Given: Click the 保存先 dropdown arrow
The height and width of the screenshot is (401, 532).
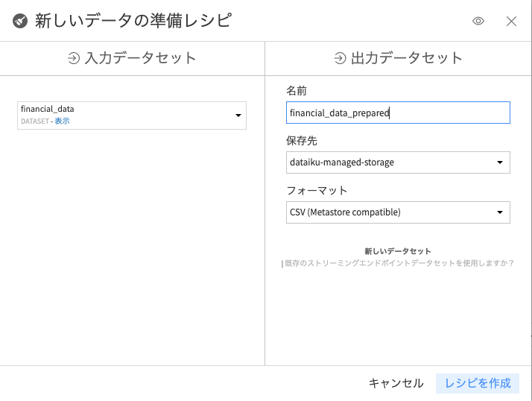Looking at the screenshot, I should 499,162.
